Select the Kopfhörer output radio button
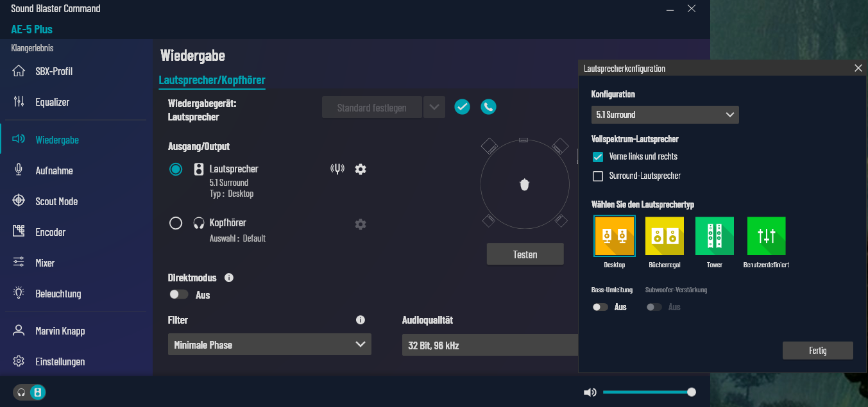This screenshot has height=407, width=868. point(176,223)
